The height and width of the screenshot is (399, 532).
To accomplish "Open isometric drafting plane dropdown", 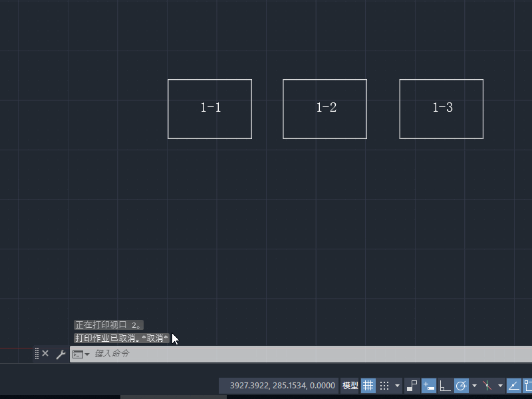I will click(x=501, y=386).
